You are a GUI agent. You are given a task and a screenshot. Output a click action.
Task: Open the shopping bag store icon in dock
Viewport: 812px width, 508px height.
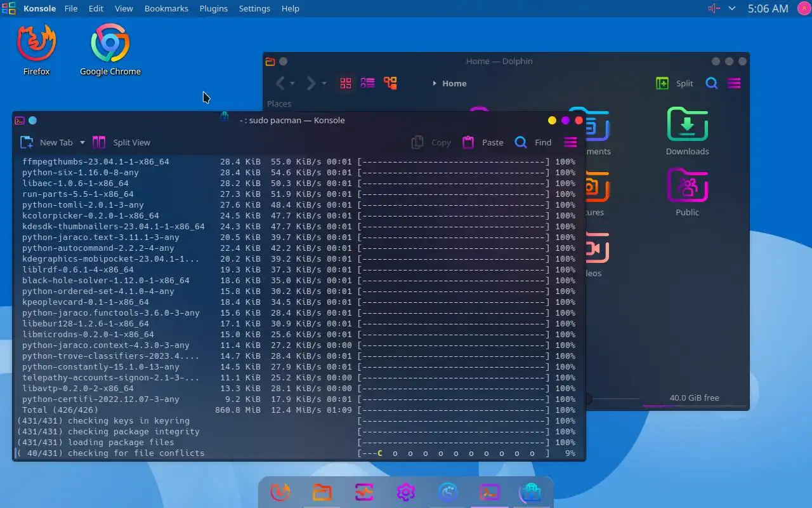532,492
